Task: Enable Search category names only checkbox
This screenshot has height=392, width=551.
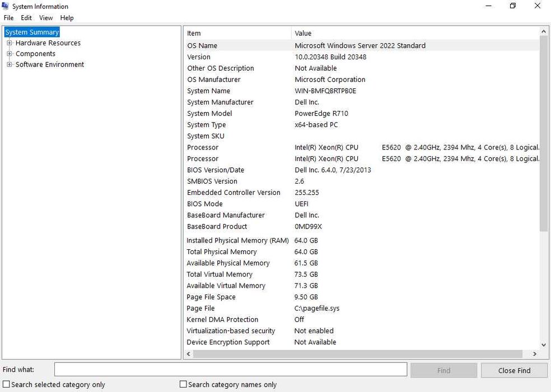Action: (x=183, y=384)
